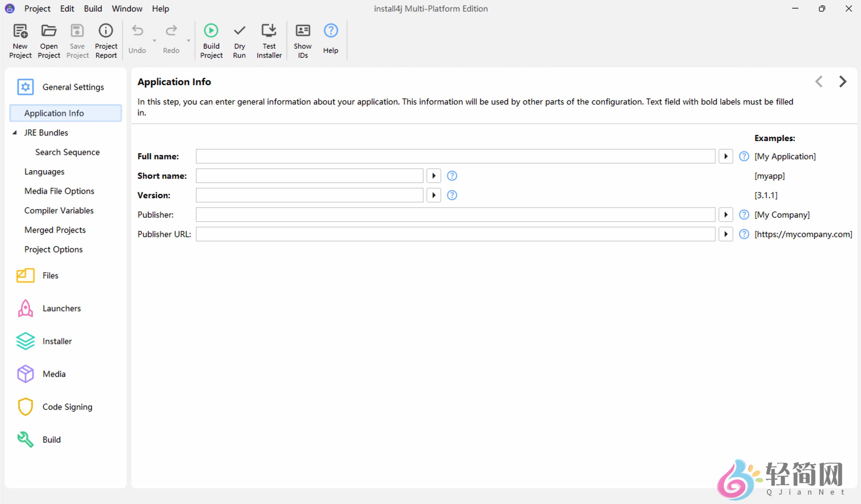This screenshot has height=504, width=861.
Task: Open the Installer section
Action: (x=44, y=341)
